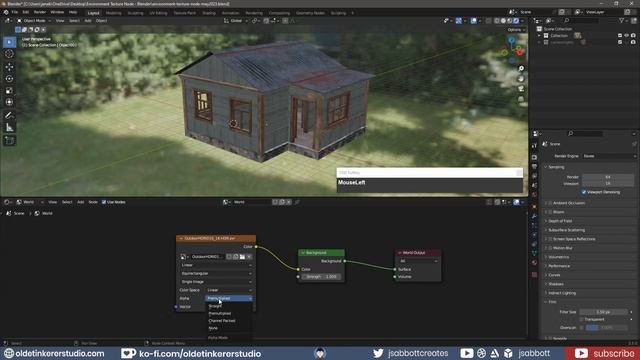Enable Screen Space Reflections checkbox
The image size is (640, 360).
(550, 239)
